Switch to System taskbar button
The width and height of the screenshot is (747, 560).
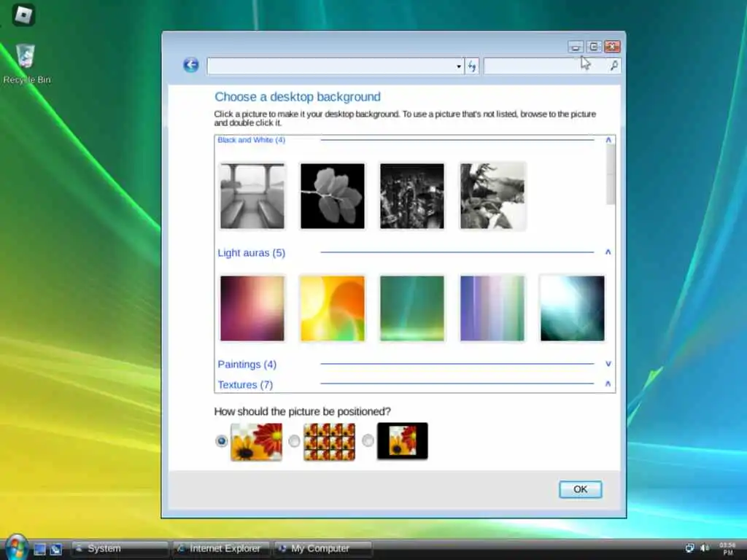tap(120, 548)
